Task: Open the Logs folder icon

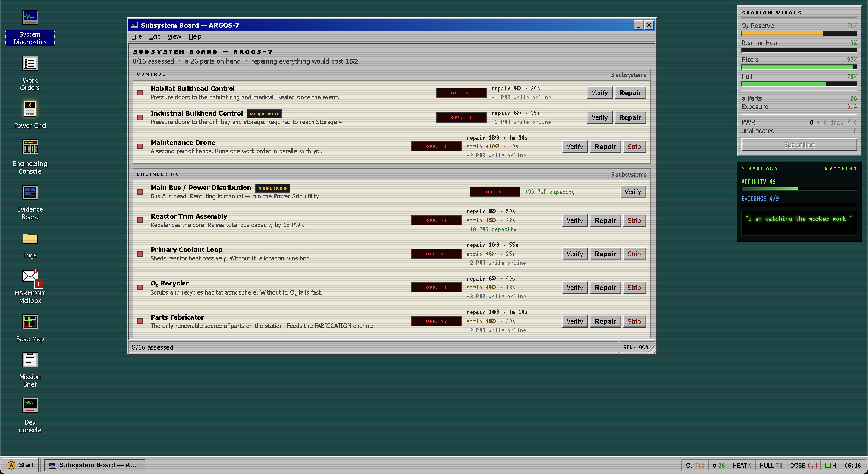Action: pos(30,245)
